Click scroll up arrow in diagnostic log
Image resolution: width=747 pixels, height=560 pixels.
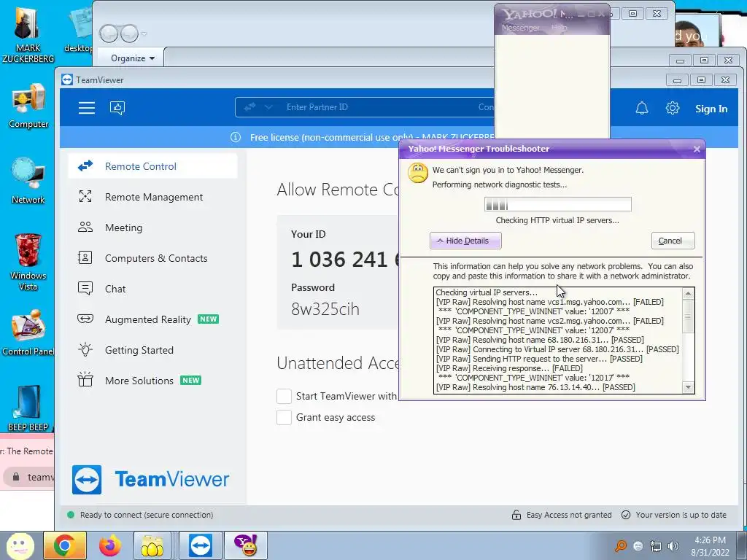pyautogui.click(x=688, y=294)
